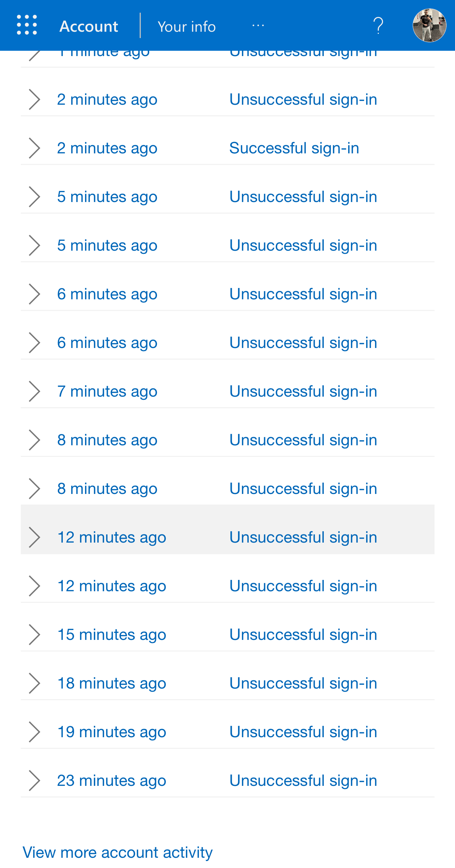
Task: Open the app launcher grid icon
Action: (27, 25)
